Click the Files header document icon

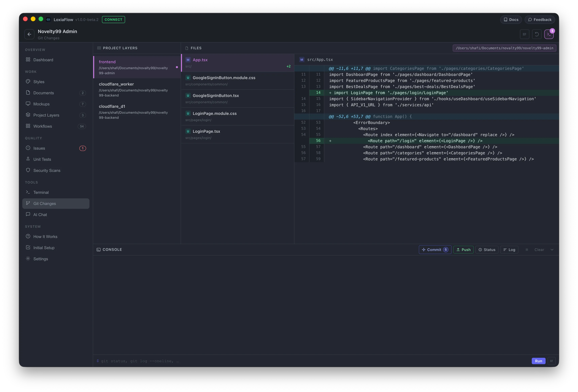(187, 48)
